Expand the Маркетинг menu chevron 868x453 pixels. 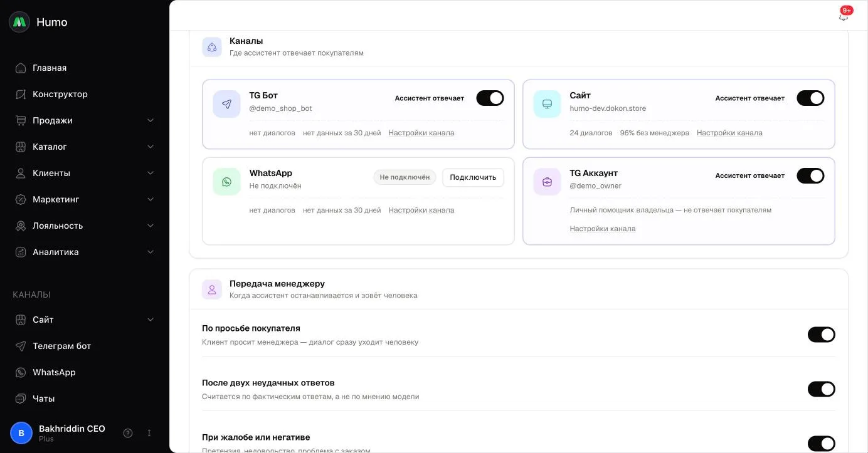151,199
